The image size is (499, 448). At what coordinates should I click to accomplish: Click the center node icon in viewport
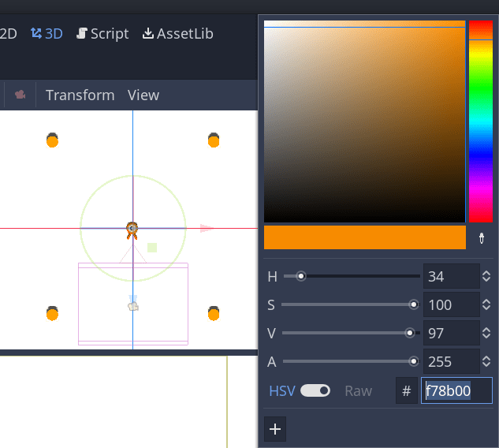[x=132, y=230]
